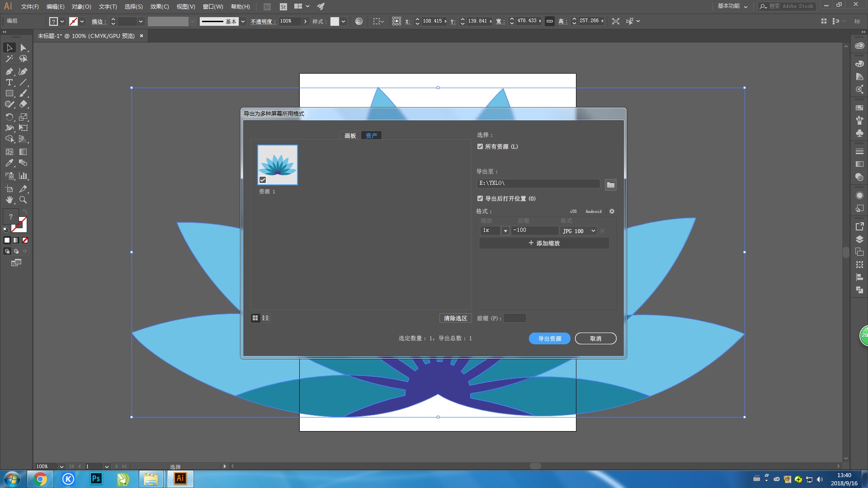
Task: Select the Shape Builder tool
Action: click(x=9, y=139)
